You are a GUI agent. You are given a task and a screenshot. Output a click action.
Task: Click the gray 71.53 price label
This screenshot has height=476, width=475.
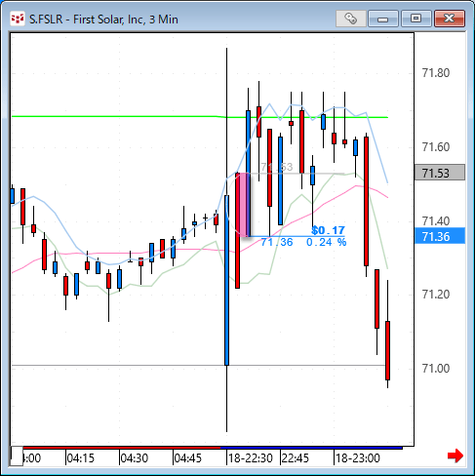point(440,173)
